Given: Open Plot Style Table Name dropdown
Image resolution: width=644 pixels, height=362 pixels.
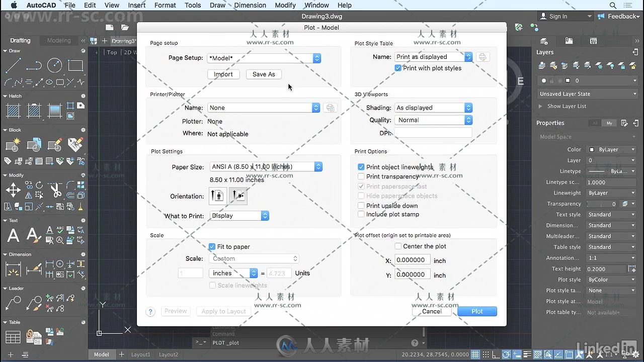Looking at the screenshot, I should [x=433, y=57].
